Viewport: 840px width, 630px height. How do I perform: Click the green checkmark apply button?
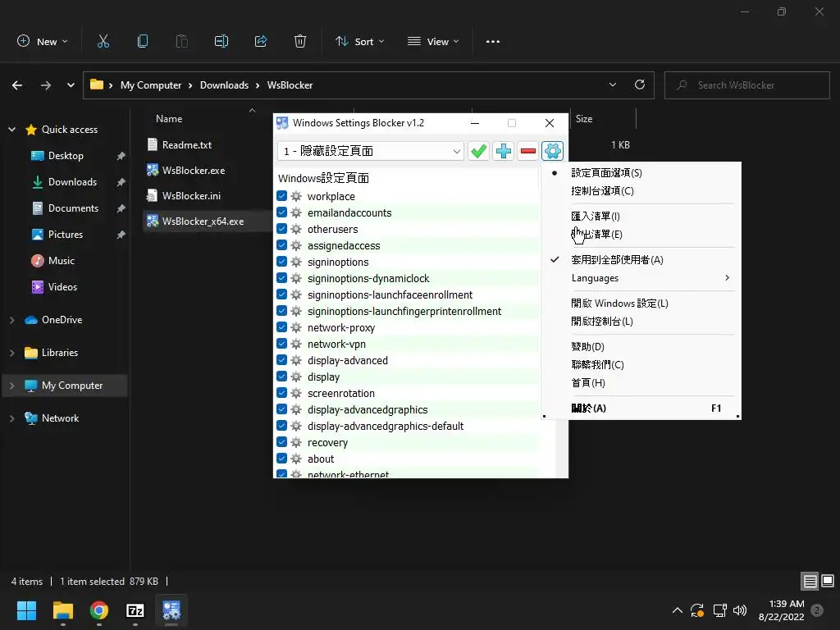tap(478, 151)
